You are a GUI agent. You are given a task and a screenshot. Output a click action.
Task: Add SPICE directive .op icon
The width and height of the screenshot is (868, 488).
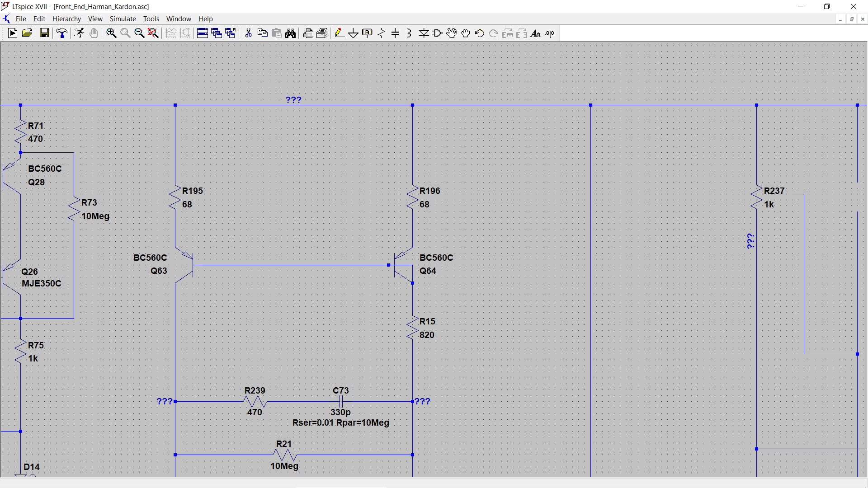pos(550,33)
